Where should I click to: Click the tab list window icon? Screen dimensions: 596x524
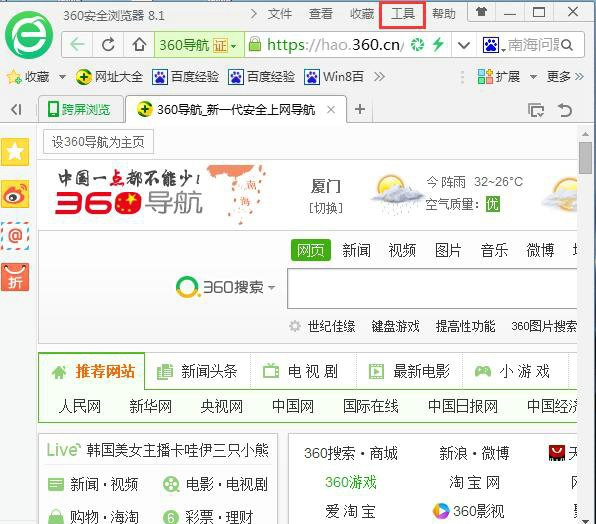pos(536,110)
